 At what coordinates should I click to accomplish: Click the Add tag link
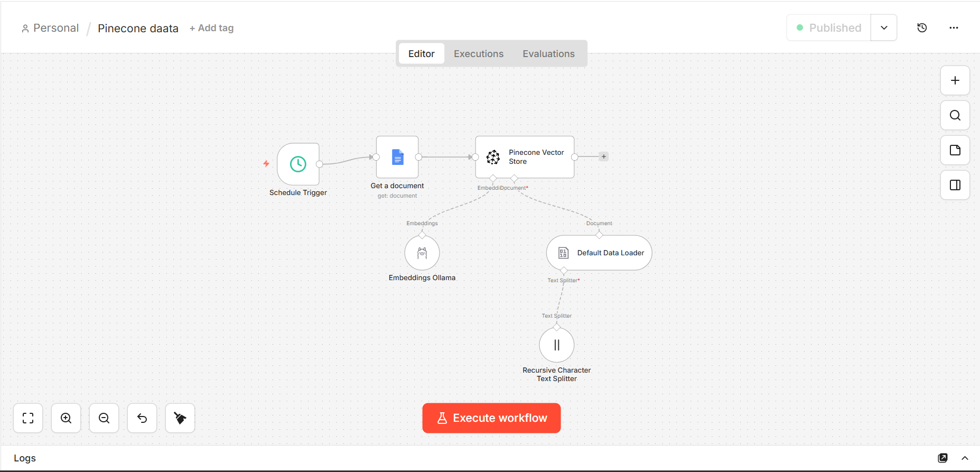click(211, 28)
